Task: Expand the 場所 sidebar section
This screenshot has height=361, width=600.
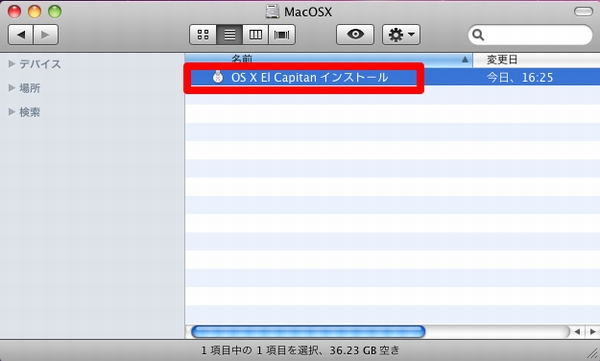Action: [x=11, y=88]
